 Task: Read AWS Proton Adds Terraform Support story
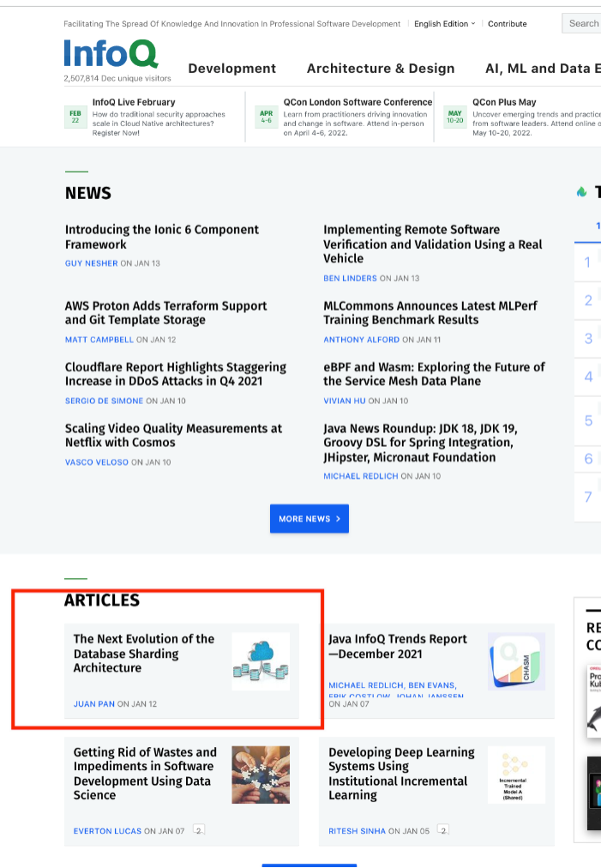click(166, 313)
